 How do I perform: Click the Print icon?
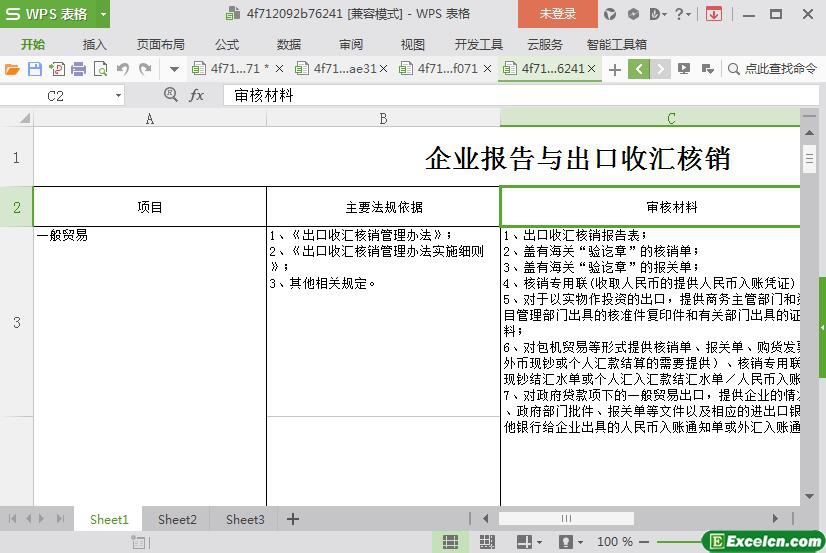tap(79, 69)
